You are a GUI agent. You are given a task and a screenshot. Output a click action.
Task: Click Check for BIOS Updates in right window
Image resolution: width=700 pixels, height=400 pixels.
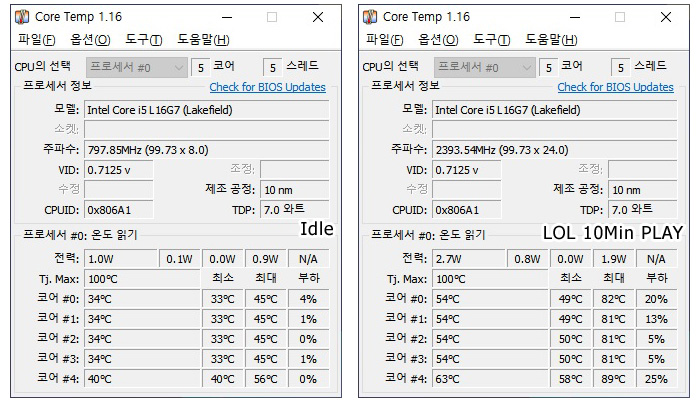(616, 87)
